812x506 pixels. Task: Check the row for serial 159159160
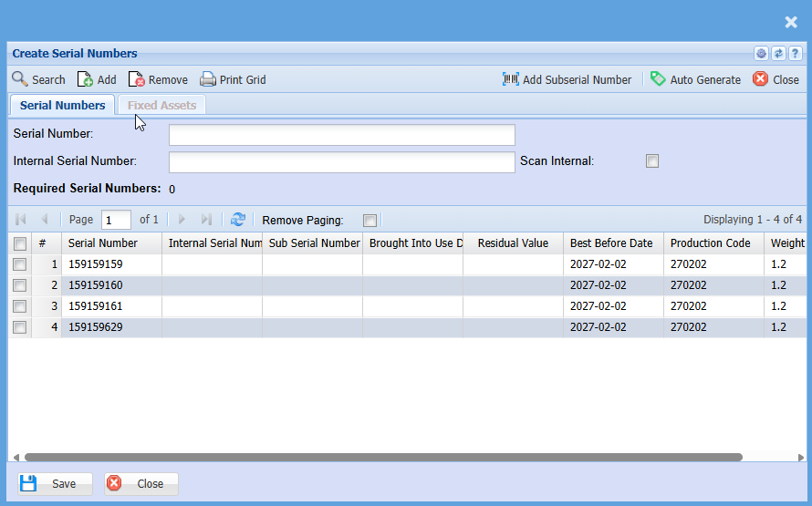(19, 285)
